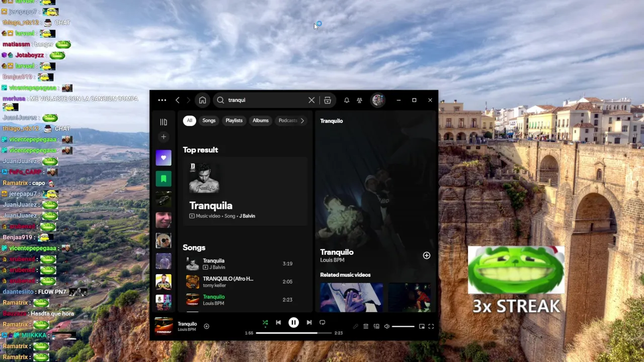Open tomy keller artist link
The image size is (644, 362).
coord(214,286)
